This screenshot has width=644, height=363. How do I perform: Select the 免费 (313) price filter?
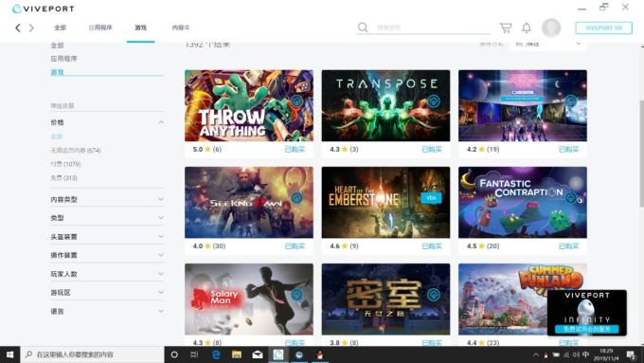(x=63, y=178)
